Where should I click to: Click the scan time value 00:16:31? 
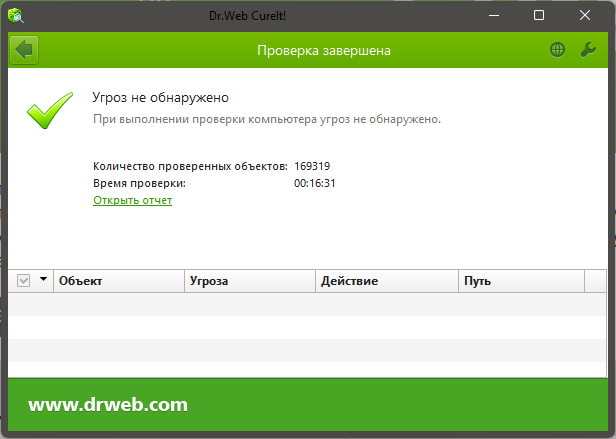tap(314, 183)
